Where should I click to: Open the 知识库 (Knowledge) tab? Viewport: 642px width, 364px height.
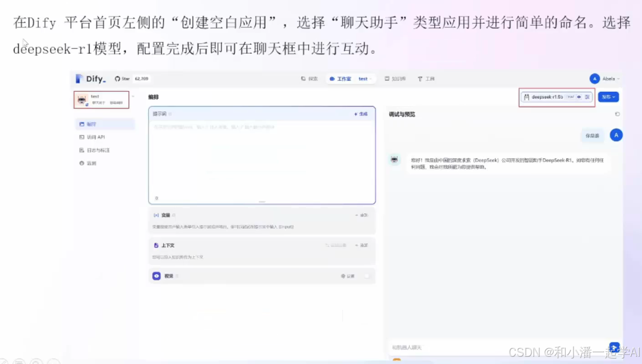395,79
